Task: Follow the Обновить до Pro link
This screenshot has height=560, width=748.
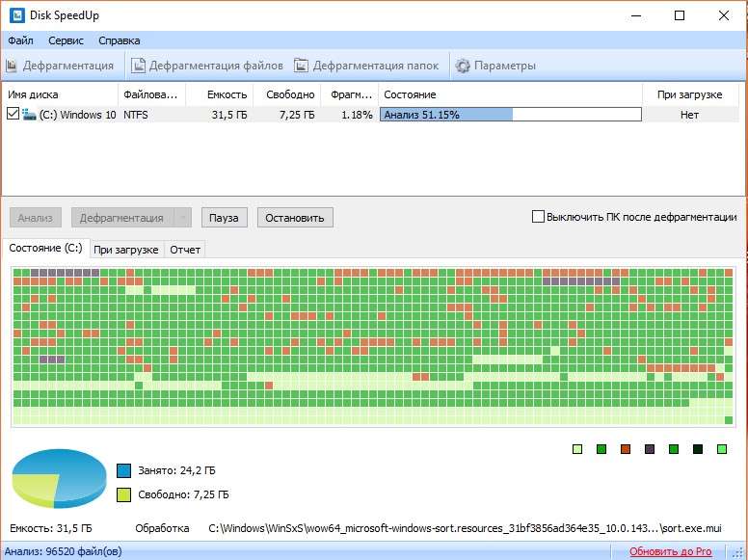Action: 670,551
